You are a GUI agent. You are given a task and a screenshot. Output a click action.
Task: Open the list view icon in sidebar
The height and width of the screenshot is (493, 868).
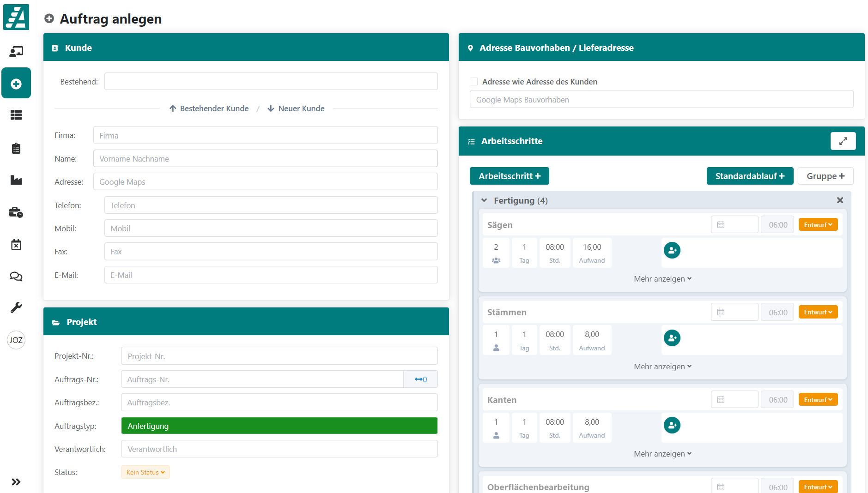pyautogui.click(x=16, y=115)
